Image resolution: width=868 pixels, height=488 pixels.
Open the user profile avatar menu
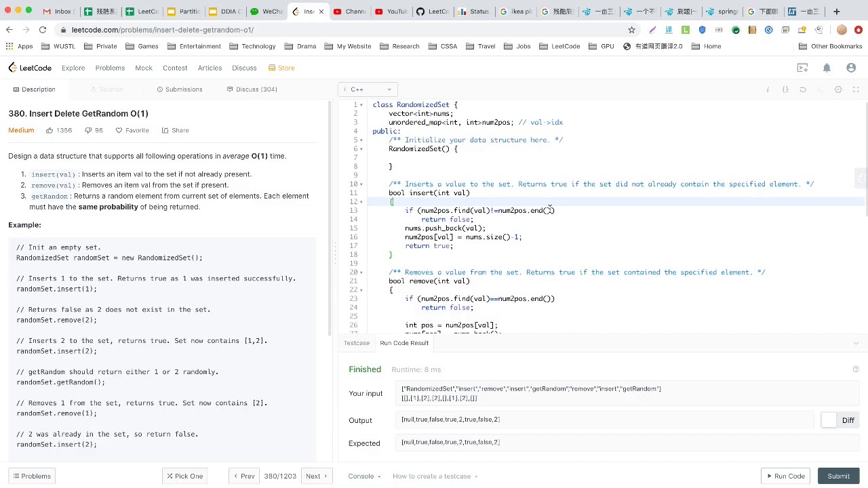pyautogui.click(x=851, y=68)
